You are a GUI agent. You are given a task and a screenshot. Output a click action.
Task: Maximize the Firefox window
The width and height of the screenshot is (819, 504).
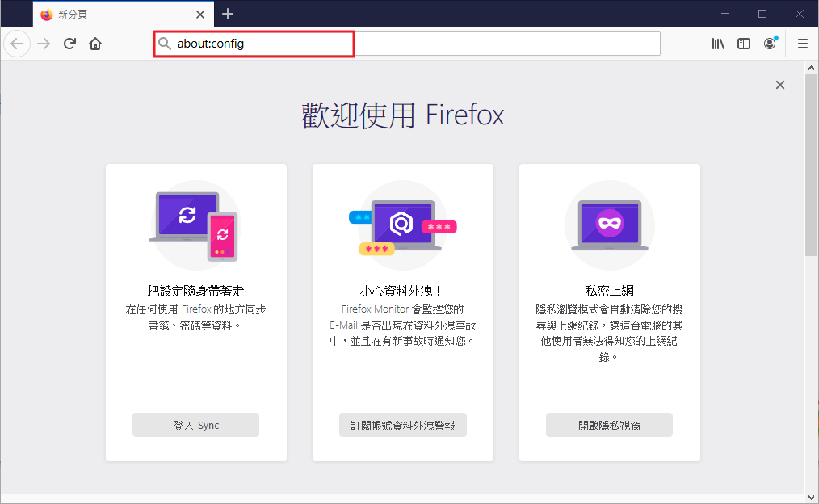pyautogui.click(x=762, y=14)
